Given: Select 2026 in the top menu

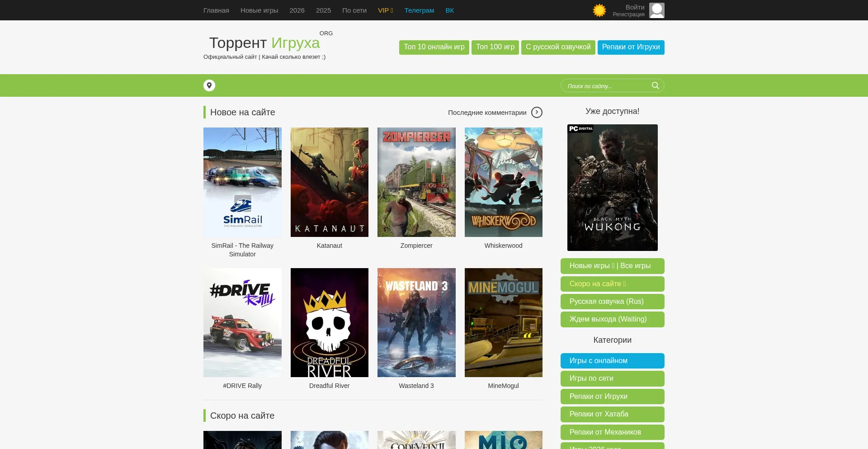Looking at the screenshot, I should (x=297, y=10).
